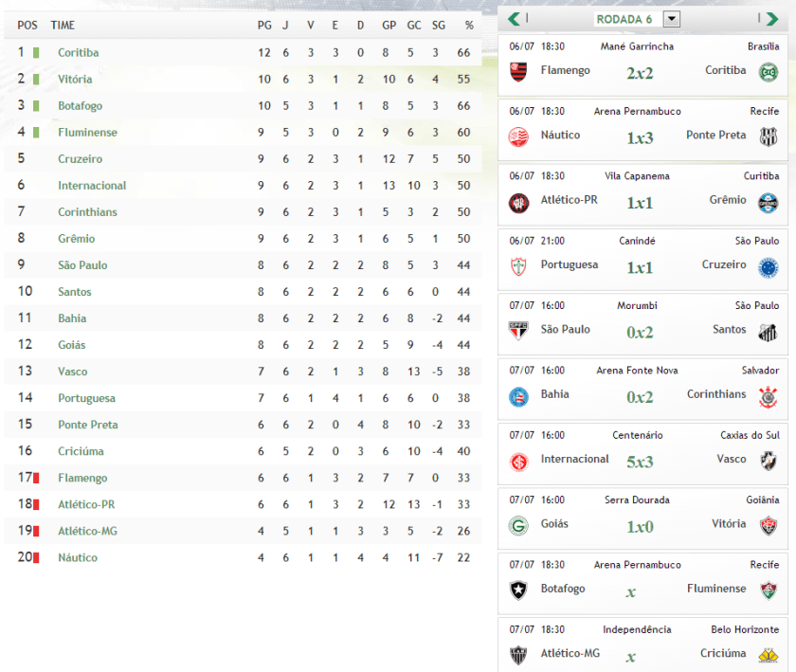
Task: Open the Rodada 6 dropdown
Action: (672, 19)
